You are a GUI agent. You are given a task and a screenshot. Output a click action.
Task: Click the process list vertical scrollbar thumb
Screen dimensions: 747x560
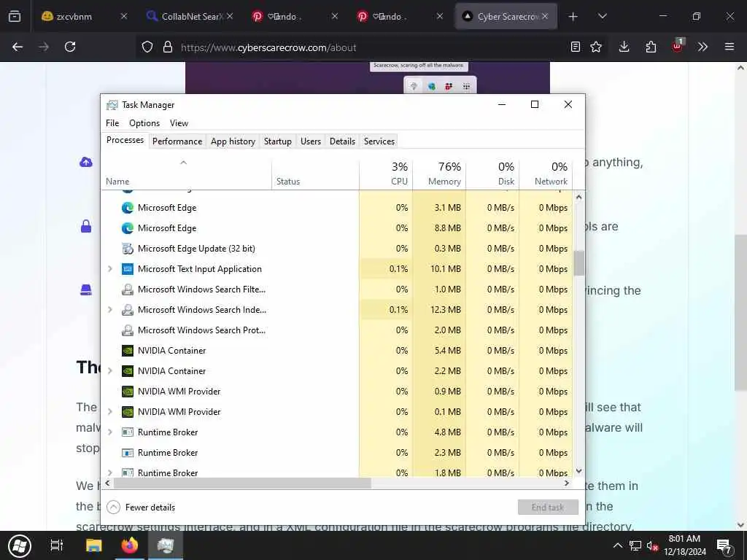coord(578,263)
